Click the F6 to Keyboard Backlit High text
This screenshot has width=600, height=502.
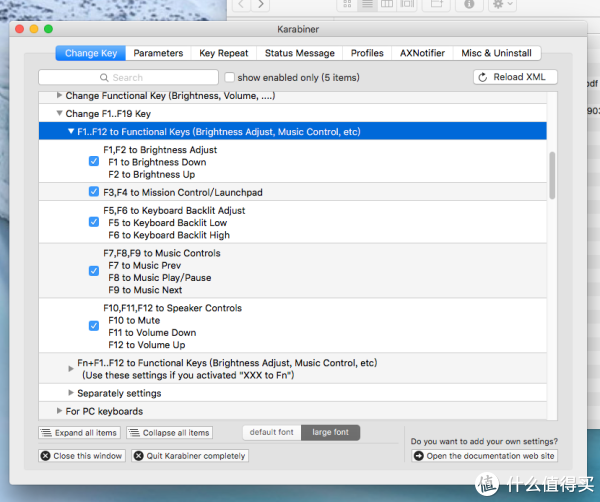[169, 235]
